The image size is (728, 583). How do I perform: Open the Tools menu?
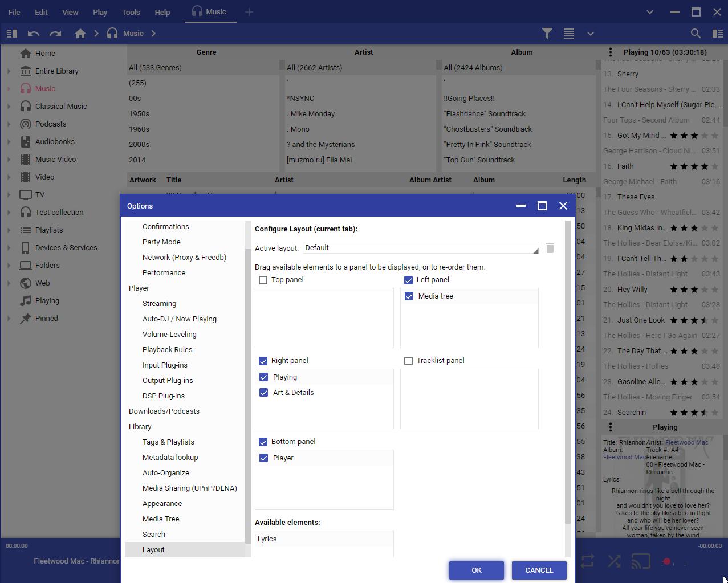pyautogui.click(x=131, y=12)
